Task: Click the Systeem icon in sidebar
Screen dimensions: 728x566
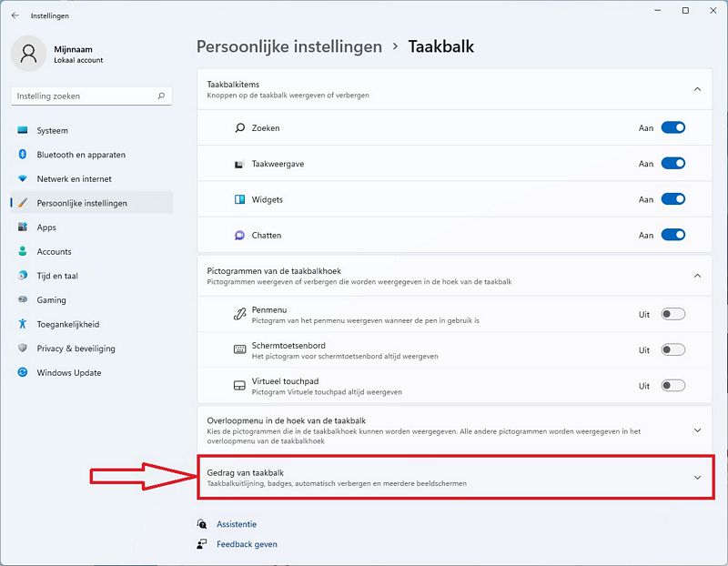Action: click(x=22, y=130)
